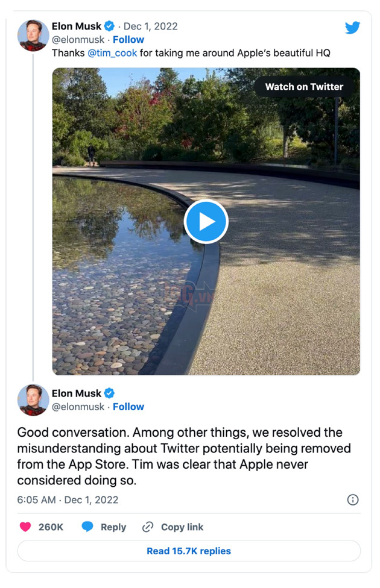Viewport: 380px width, 588px height.
Task: Click the Twitter bird logo
Action: pyautogui.click(x=352, y=27)
